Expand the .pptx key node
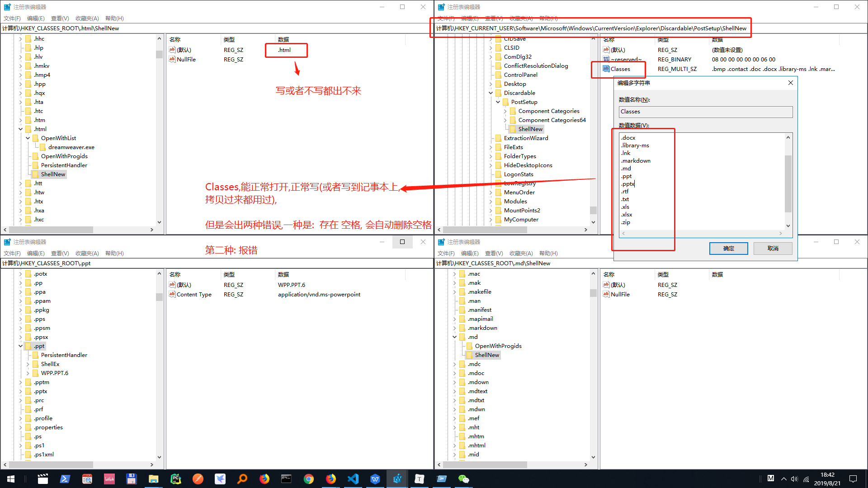Image resolution: width=868 pixels, height=488 pixels. tap(21, 391)
